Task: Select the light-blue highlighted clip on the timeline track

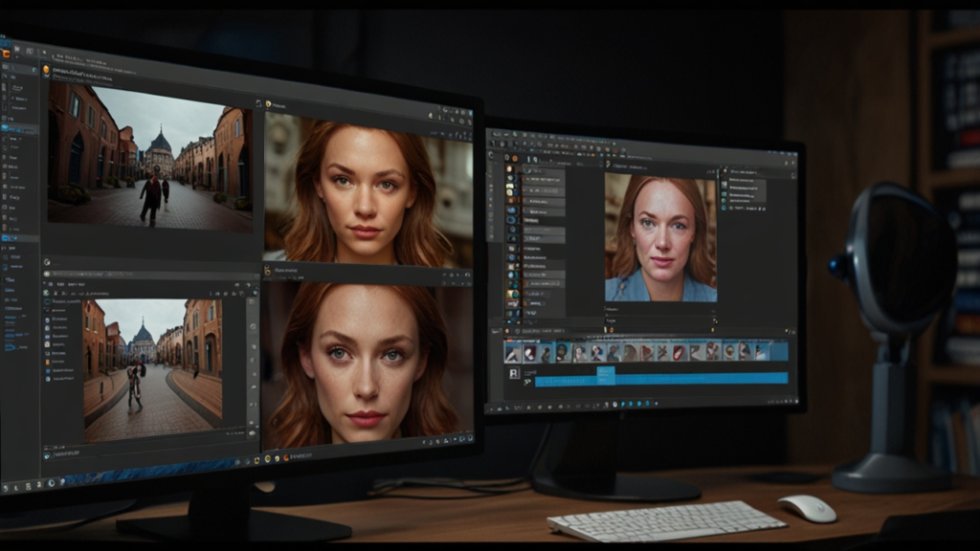Action: coord(606,374)
